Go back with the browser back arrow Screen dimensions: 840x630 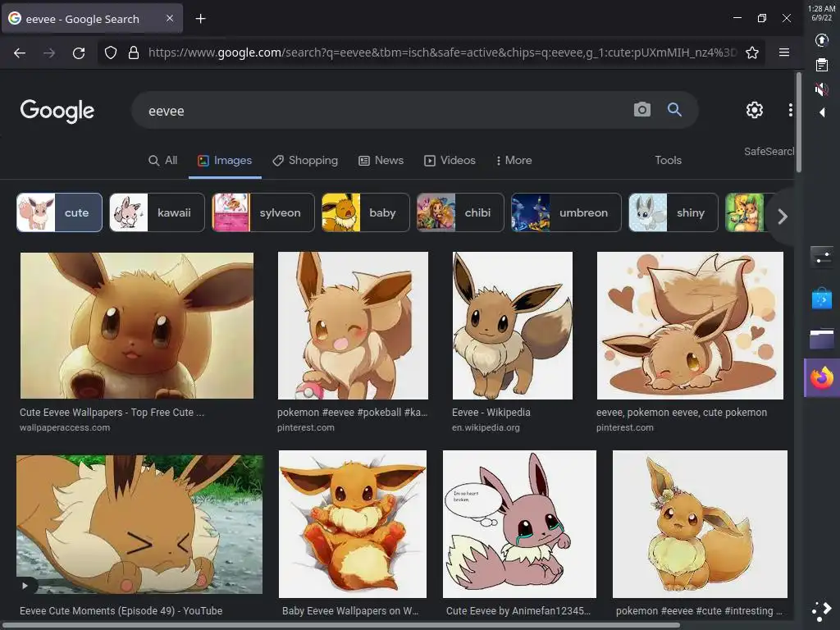(20, 52)
